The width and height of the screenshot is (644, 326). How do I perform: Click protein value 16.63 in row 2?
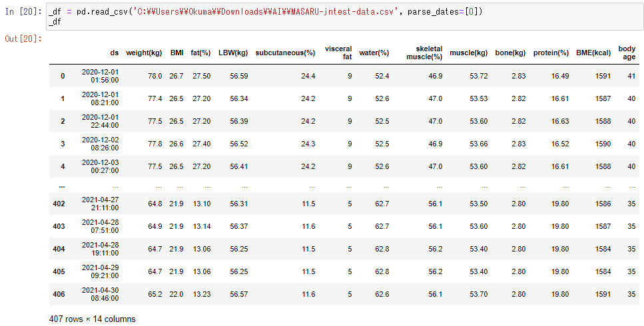click(x=560, y=121)
